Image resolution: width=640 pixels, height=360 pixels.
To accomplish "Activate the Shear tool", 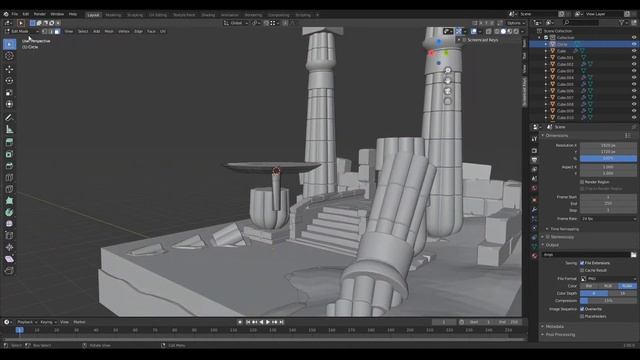I will coord(9,259).
